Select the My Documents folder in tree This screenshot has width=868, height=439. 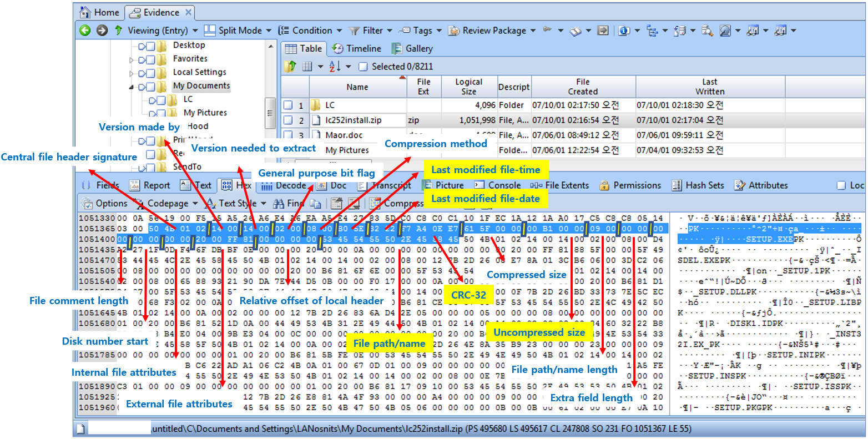201,85
